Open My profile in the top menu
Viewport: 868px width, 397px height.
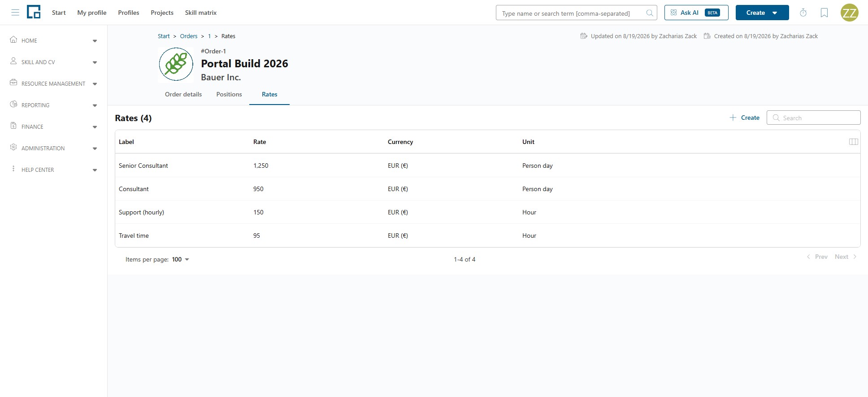92,13
